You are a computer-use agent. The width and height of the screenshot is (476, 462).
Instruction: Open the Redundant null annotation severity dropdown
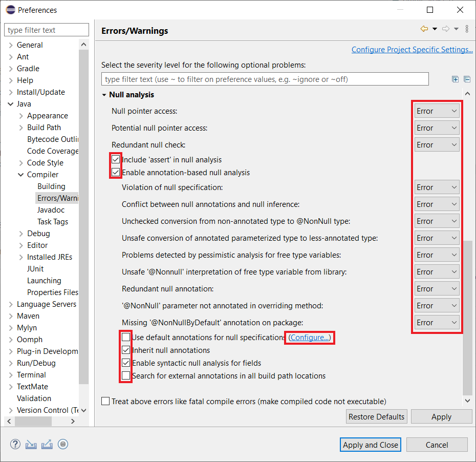tap(437, 289)
